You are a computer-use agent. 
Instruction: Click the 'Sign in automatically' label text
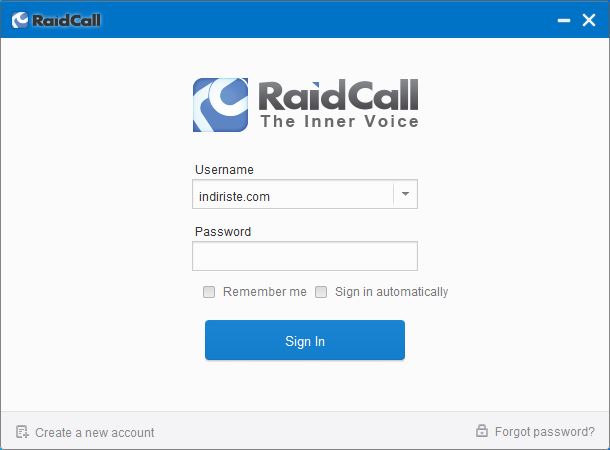[x=391, y=292]
